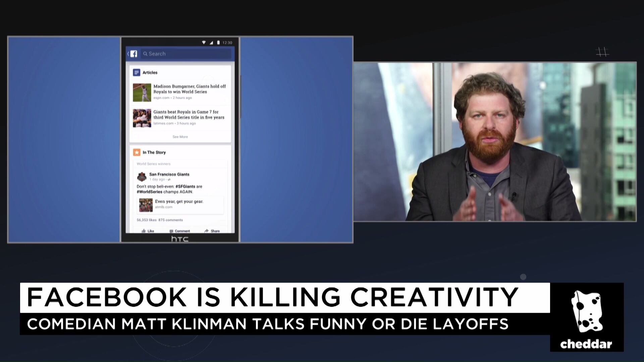Image resolution: width=644 pixels, height=362 pixels.
Task: Click the battery icon in status bar
Action: [218, 43]
